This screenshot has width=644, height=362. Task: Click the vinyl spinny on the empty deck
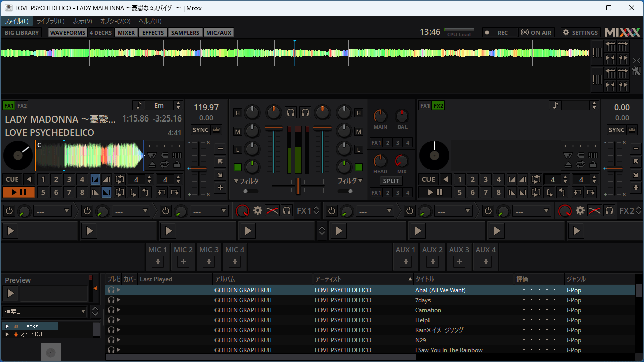435,156
